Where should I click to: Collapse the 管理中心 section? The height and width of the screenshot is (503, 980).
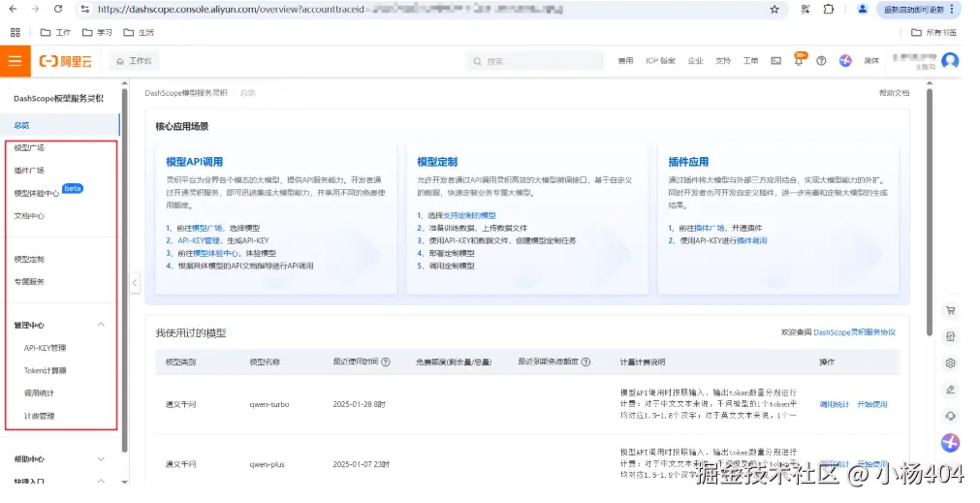(x=101, y=325)
